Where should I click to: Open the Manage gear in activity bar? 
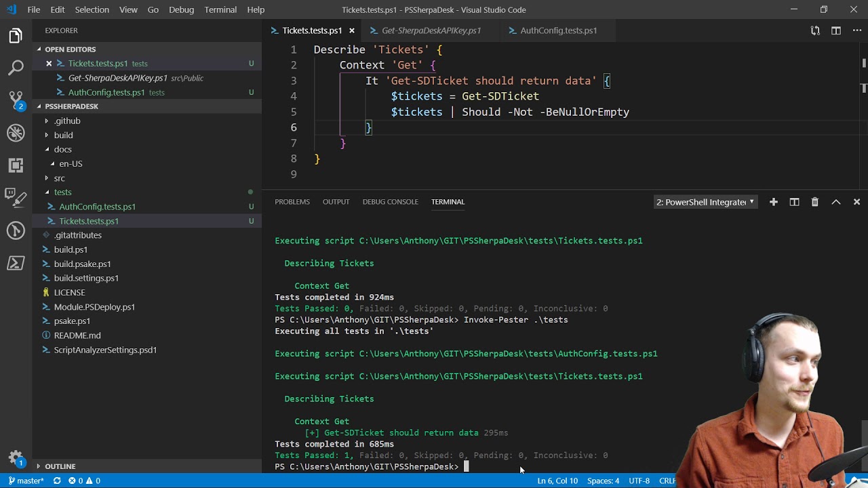(16, 457)
